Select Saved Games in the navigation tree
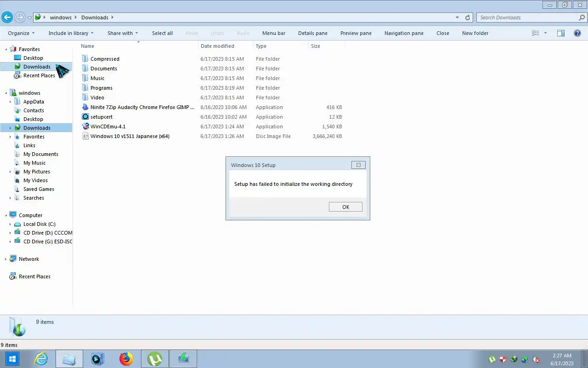 pos(39,189)
